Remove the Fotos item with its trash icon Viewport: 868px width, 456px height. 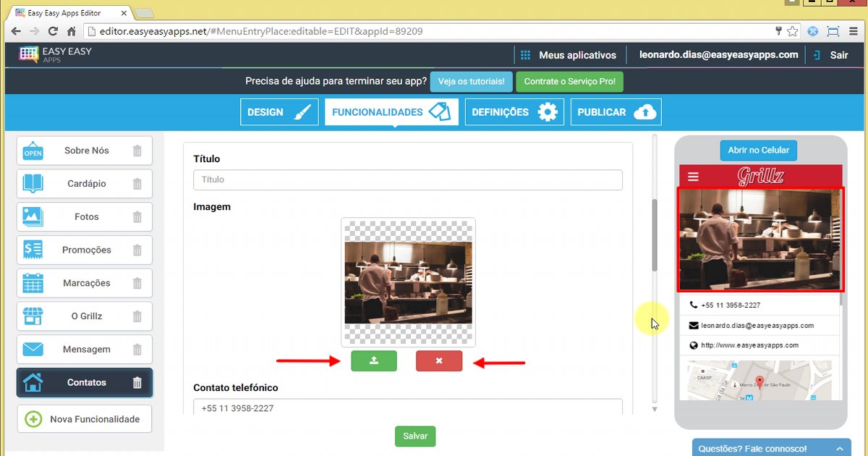137,217
